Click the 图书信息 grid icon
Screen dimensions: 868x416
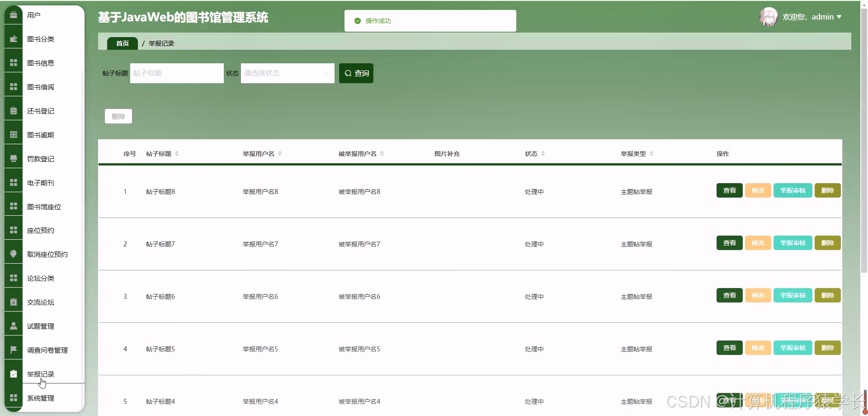(14, 63)
